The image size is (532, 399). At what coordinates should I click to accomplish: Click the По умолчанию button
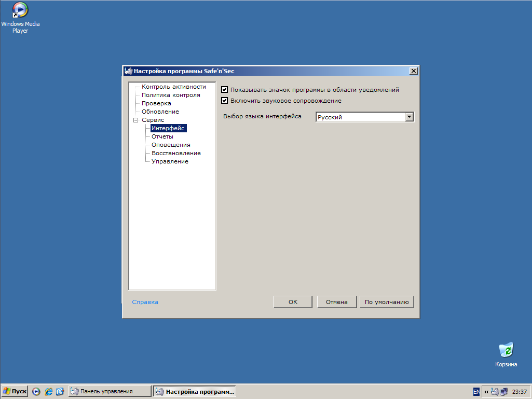click(x=387, y=302)
